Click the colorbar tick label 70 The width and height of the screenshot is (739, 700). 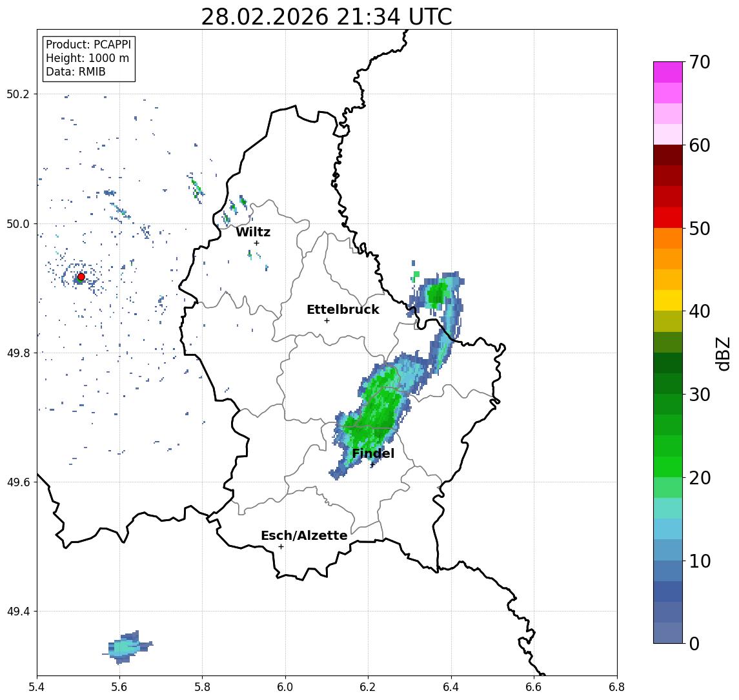click(700, 62)
